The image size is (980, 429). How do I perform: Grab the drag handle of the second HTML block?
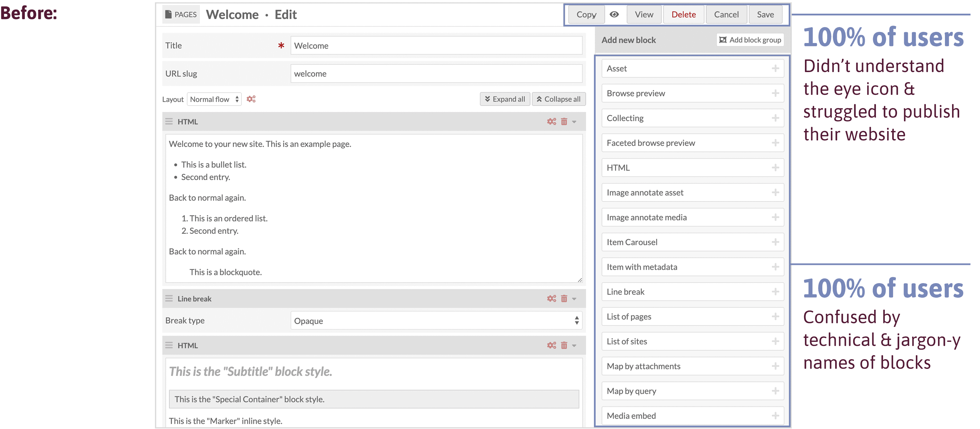[x=169, y=346]
